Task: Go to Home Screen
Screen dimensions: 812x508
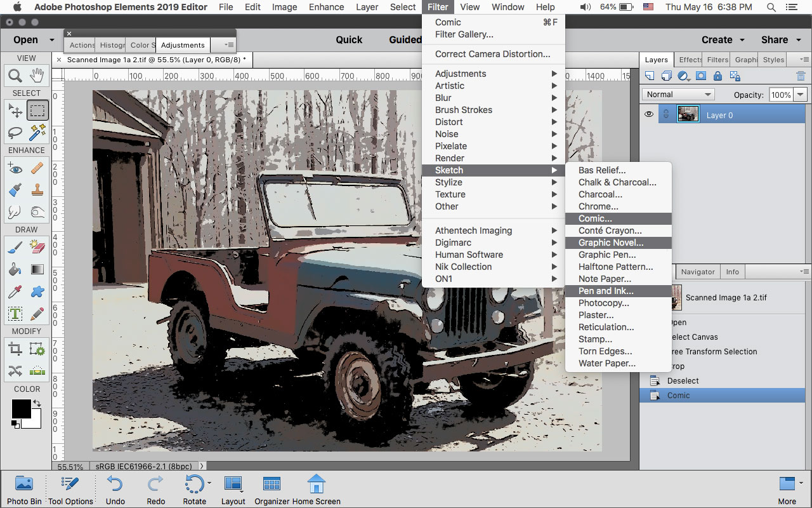Action: click(316, 490)
